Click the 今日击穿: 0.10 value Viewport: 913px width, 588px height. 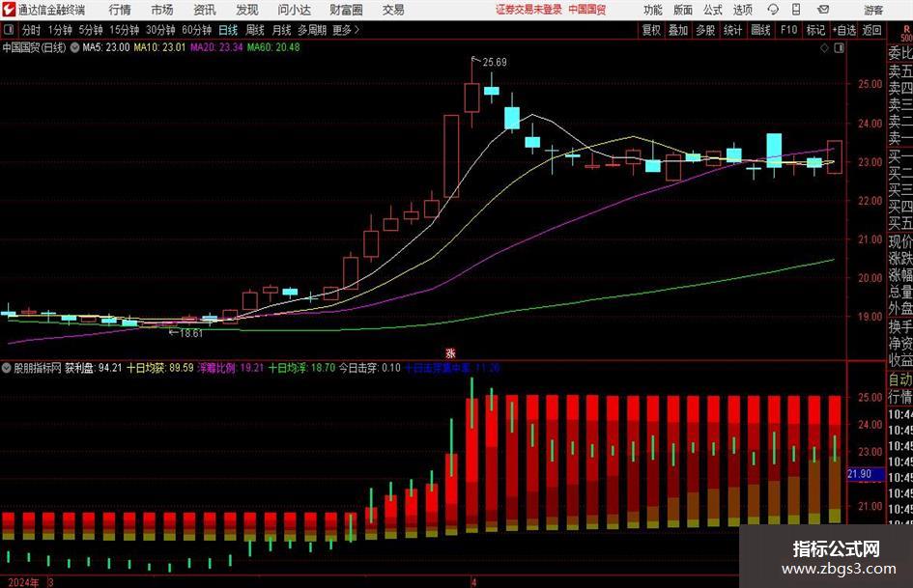(x=370, y=368)
